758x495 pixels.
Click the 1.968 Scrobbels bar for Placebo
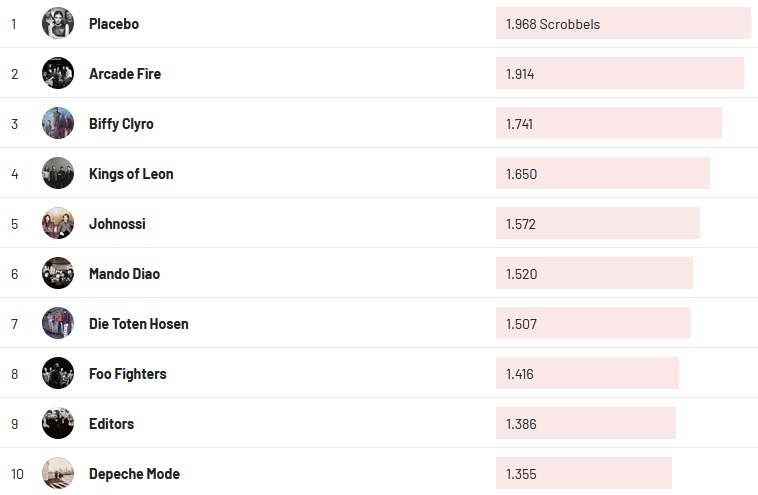tap(622, 23)
